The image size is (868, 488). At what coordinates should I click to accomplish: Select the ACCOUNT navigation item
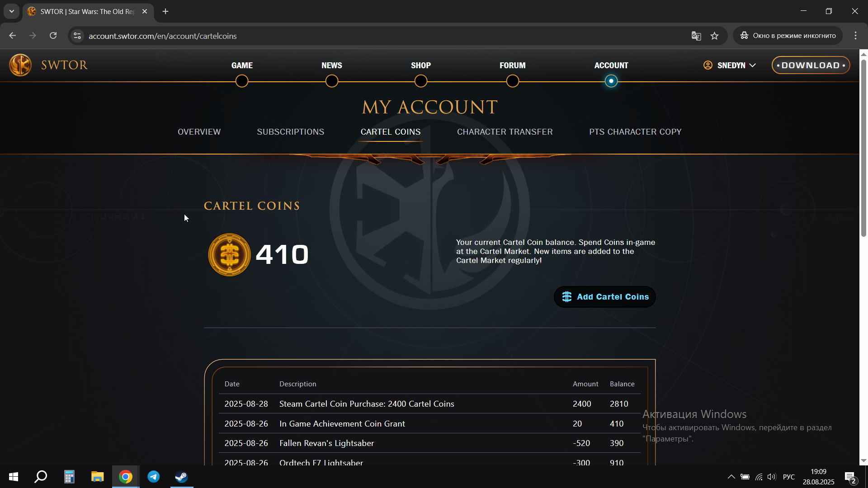[611, 66]
